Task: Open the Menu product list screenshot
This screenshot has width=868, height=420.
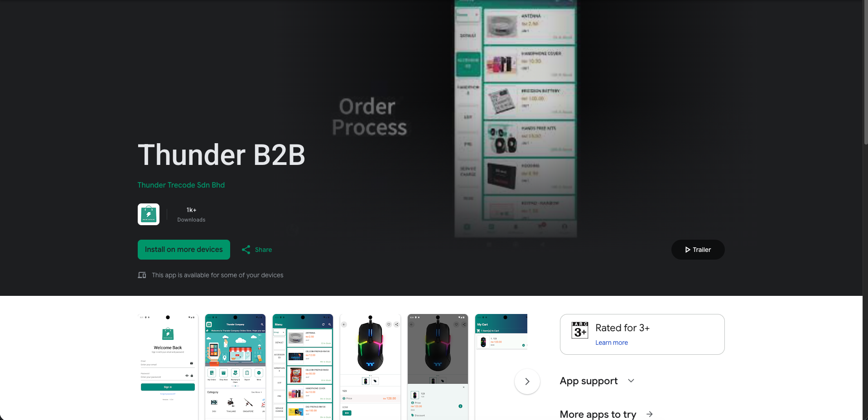Action: (303, 367)
